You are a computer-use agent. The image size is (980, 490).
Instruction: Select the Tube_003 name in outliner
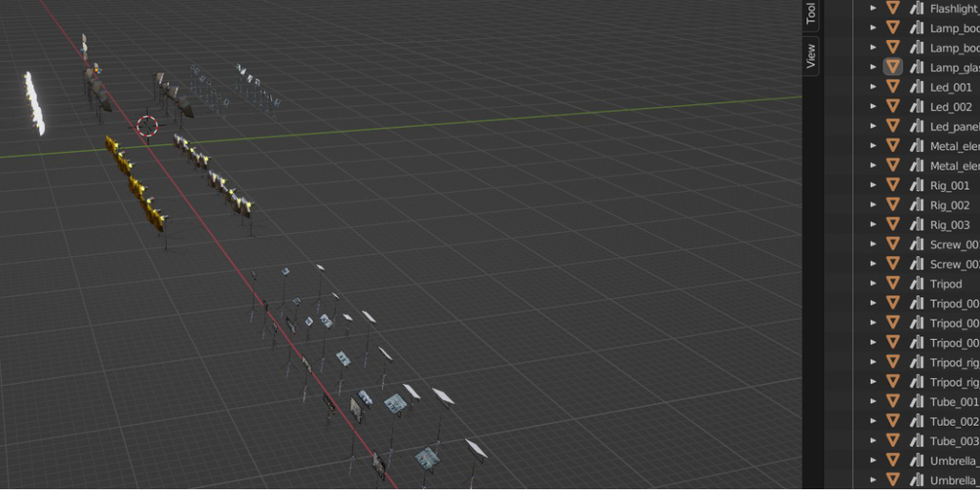point(954,441)
